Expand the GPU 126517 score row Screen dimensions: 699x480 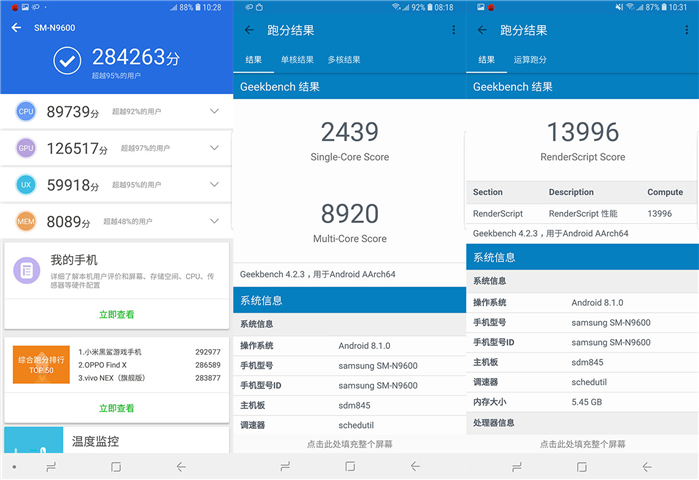[x=214, y=148]
